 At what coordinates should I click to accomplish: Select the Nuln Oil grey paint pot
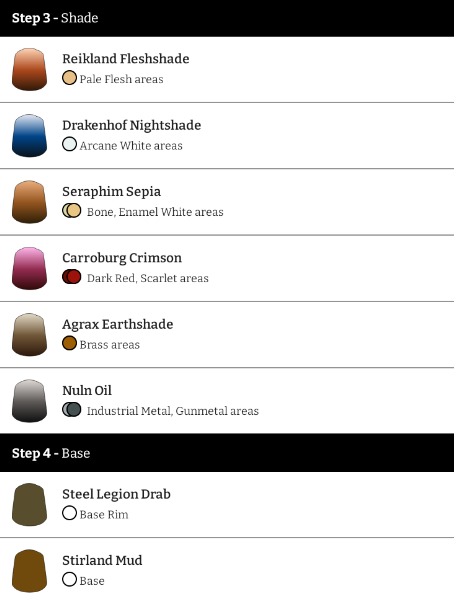(x=30, y=401)
